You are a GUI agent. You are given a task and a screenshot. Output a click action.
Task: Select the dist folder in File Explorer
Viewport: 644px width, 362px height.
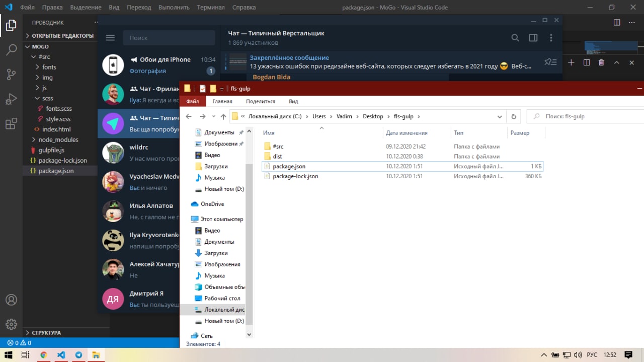pos(277,156)
